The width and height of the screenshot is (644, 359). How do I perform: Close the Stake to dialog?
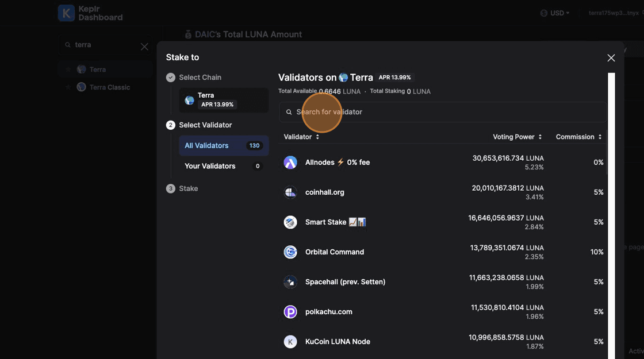pyautogui.click(x=611, y=57)
